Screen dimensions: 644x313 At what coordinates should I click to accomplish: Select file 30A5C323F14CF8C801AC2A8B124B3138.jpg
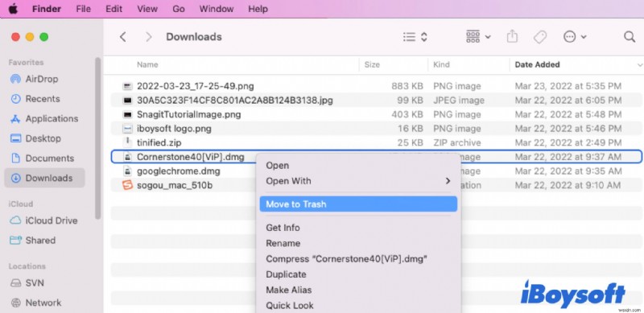point(376,101)
